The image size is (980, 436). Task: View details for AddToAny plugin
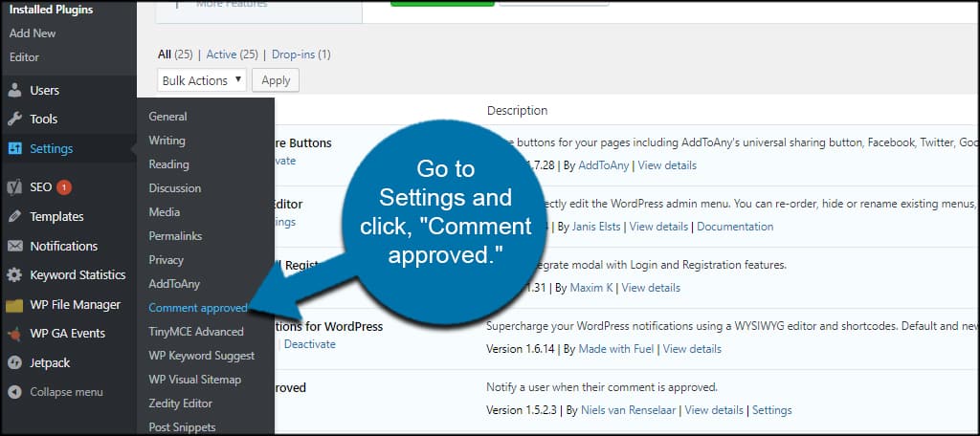coord(667,165)
